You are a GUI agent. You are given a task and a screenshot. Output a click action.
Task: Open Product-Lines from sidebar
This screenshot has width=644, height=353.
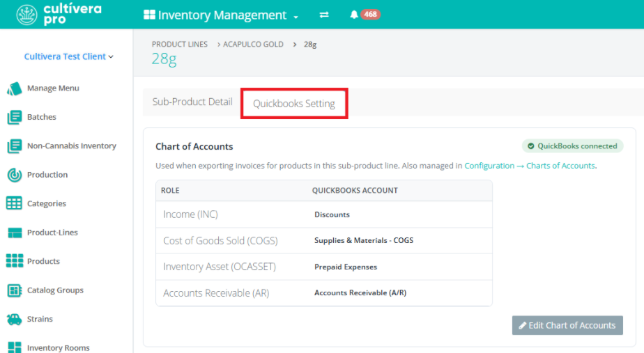(x=52, y=233)
